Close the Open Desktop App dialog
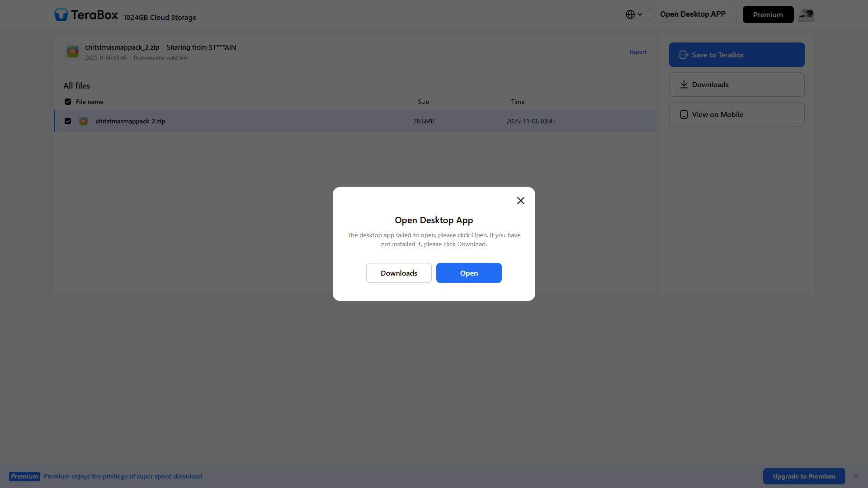This screenshot has width=868, height=488. click(x=520, y=201)
